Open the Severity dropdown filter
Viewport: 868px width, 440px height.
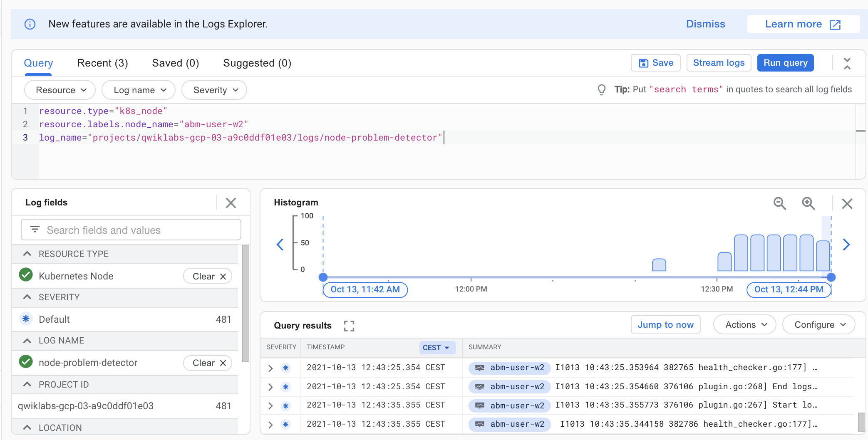click(x=215, y=90)
